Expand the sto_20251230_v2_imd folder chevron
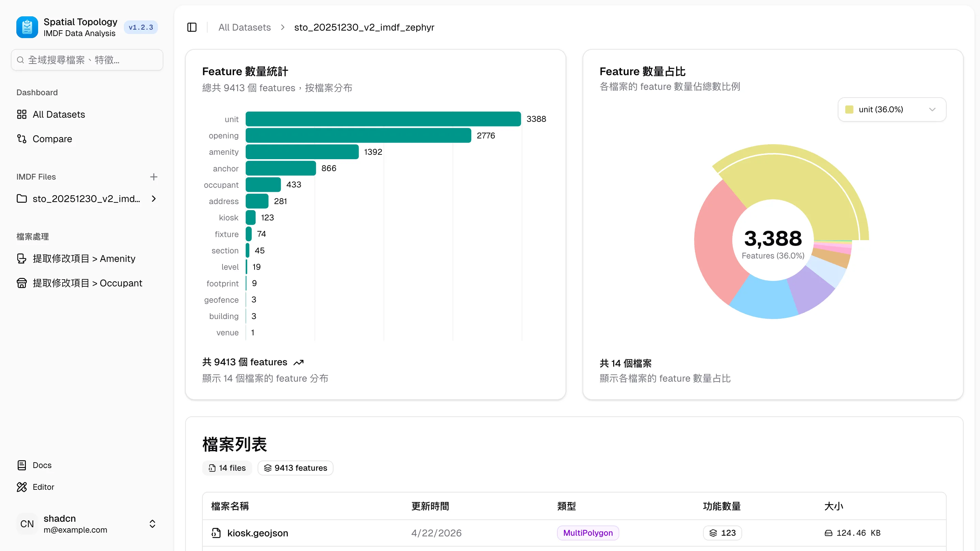The image size is (980, 551). [154, 199]
